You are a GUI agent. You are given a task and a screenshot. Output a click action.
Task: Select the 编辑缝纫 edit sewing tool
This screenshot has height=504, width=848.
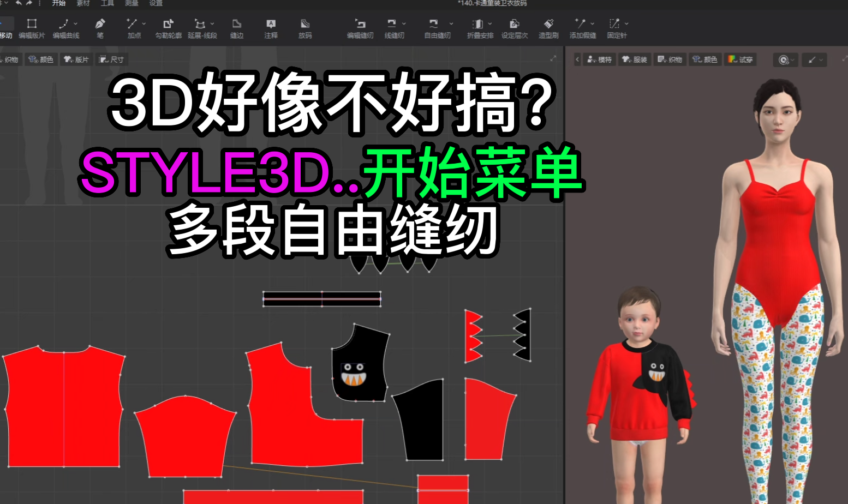pyautogui.click(x=360, y=28)
